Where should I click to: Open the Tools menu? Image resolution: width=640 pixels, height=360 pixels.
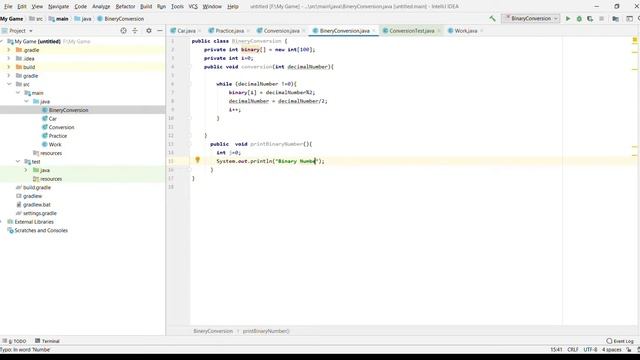[x=177, y=7]
